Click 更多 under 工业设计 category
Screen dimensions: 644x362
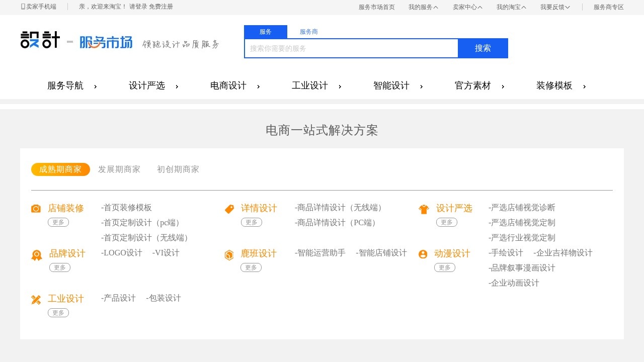[x=58, y=313]
